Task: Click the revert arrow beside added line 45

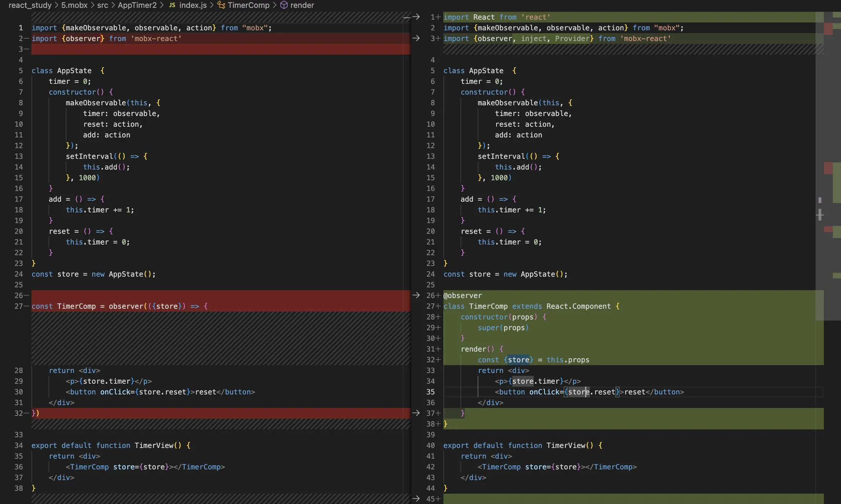Action: pos(416,499)
